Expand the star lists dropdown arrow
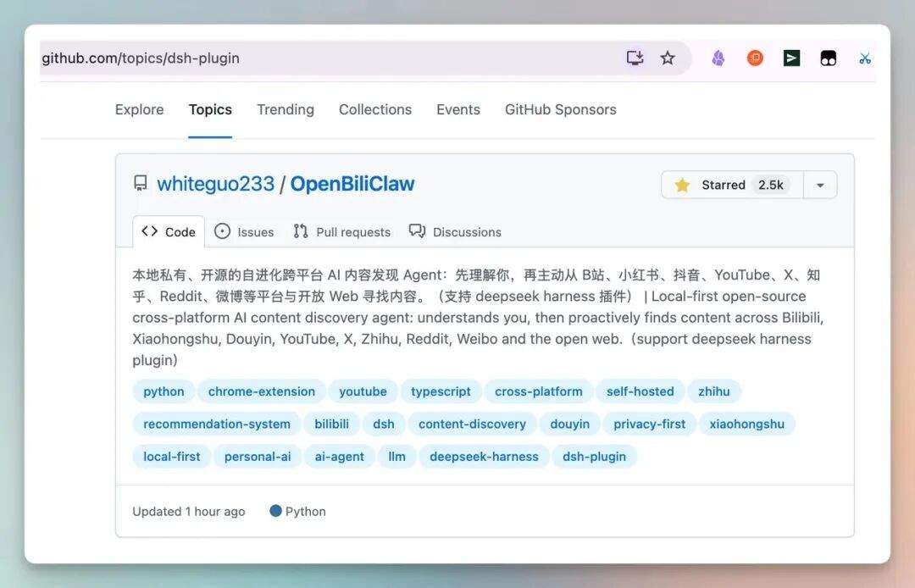915x588 pixels. click(x=820, y=185)
